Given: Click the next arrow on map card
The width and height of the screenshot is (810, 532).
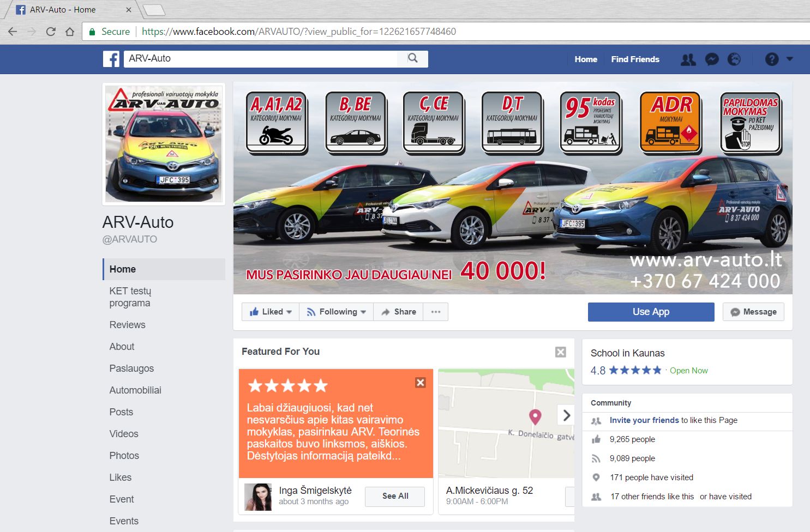Looking at the screenshot, I should pyautogui.click(x=566, y=415).
